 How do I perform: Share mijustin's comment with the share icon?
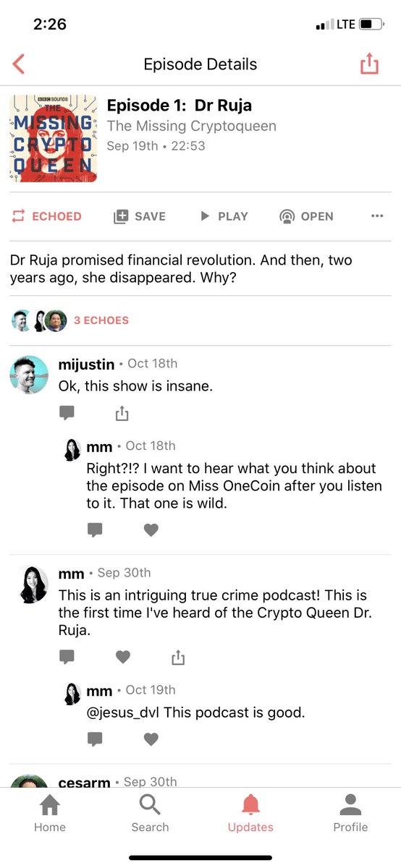[122, 413]
